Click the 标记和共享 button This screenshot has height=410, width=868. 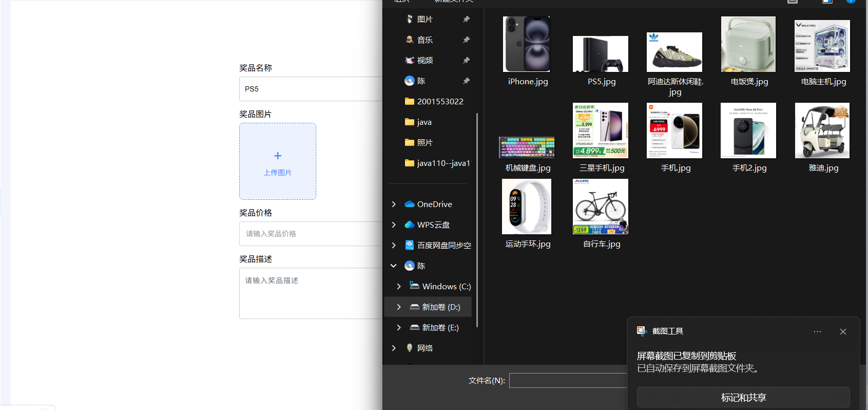pos(743,397)
